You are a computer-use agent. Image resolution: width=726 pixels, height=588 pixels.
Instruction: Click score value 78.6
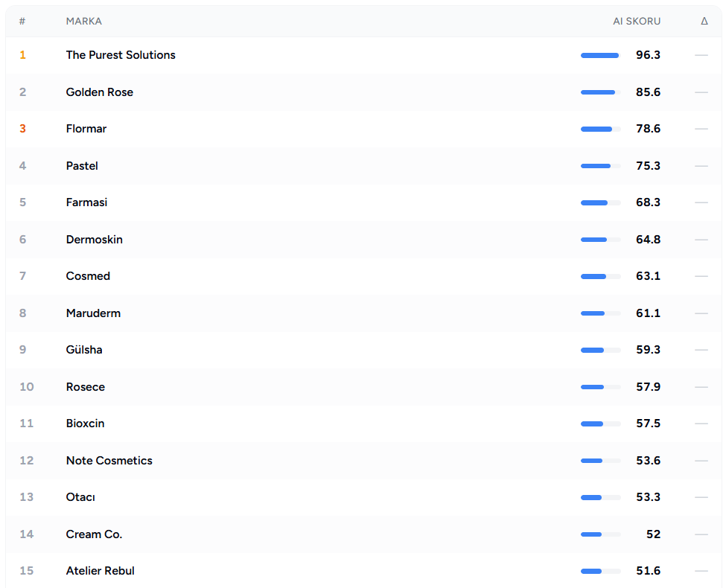point(648,129)
